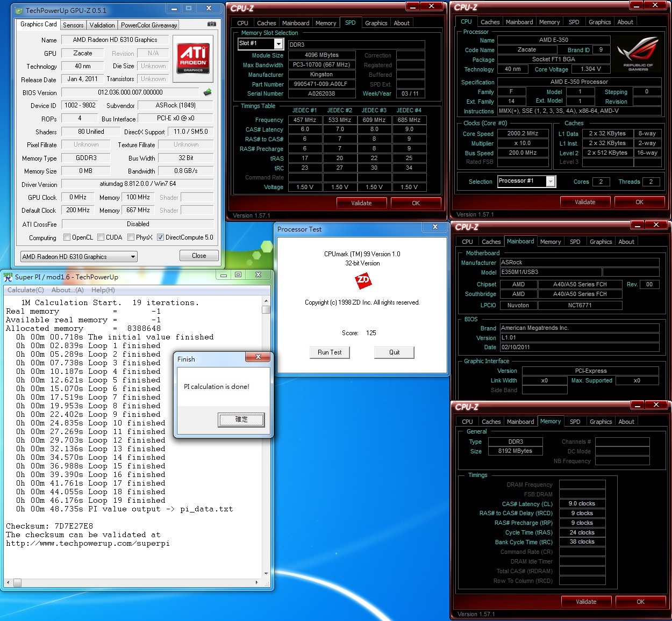Click Quit in Processor Test
672x621 pixels.
point(395,352)
